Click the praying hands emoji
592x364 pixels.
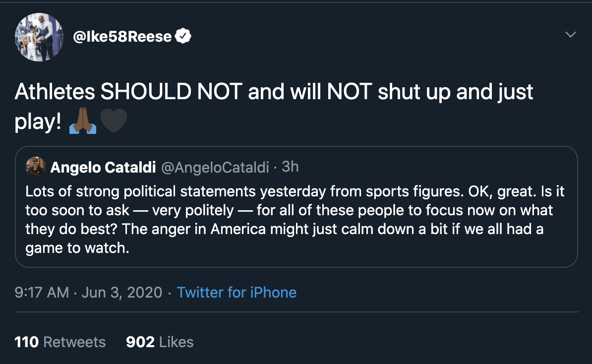[x=83, y=121]
